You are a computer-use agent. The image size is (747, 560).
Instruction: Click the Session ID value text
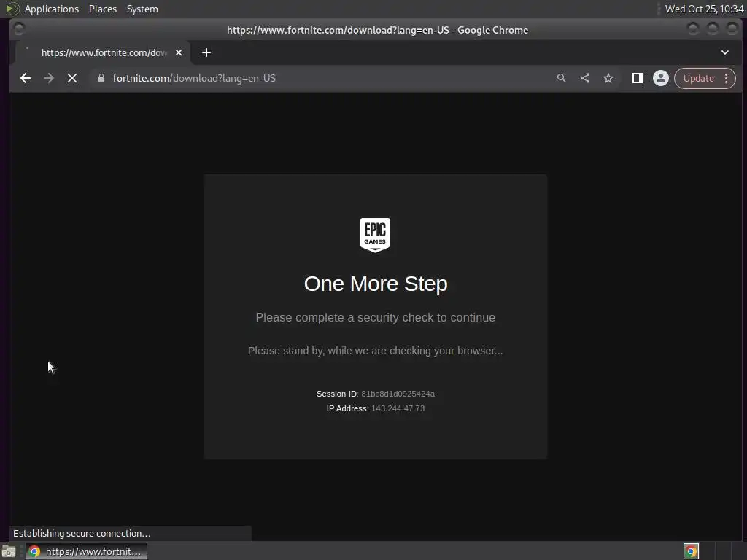click(x=398, y=394)
